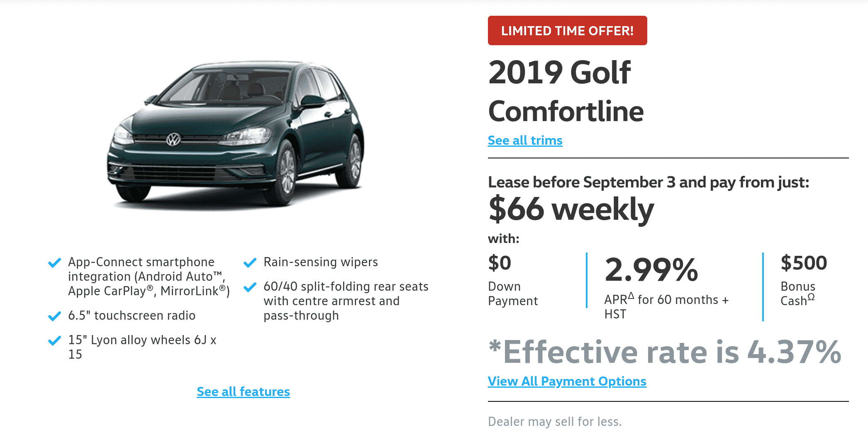Screen dimensions: 868x447
Task: Select the $0 Down Payment figure
Action: point(500,263)
